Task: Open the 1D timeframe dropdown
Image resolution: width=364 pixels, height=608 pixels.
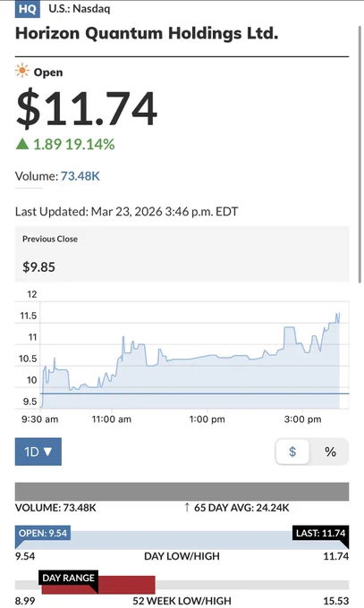Action: click(38, 452)
